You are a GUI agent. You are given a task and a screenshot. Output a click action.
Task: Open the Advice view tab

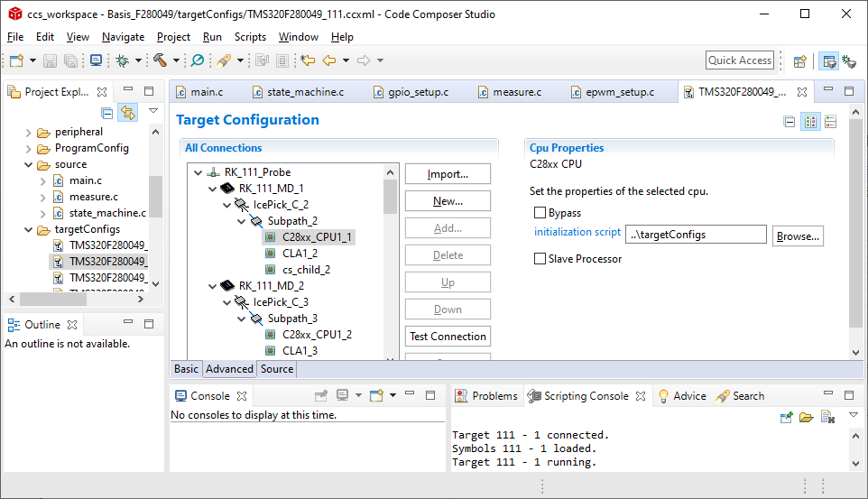[682, 396]
